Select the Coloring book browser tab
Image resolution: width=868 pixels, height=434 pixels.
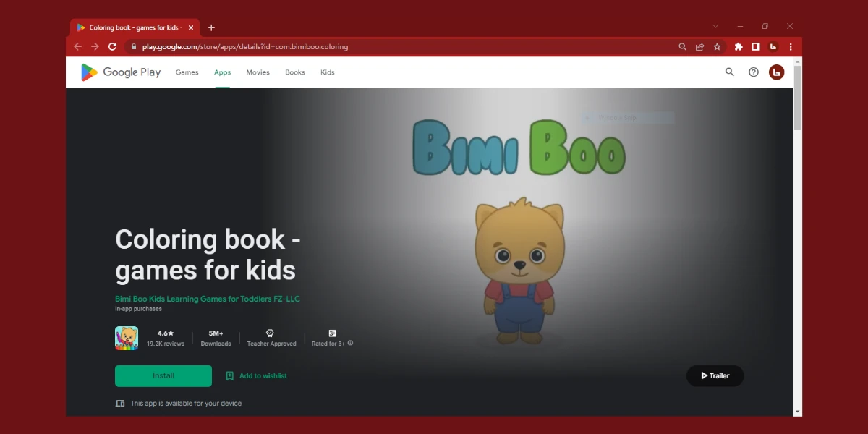point(135,27)
